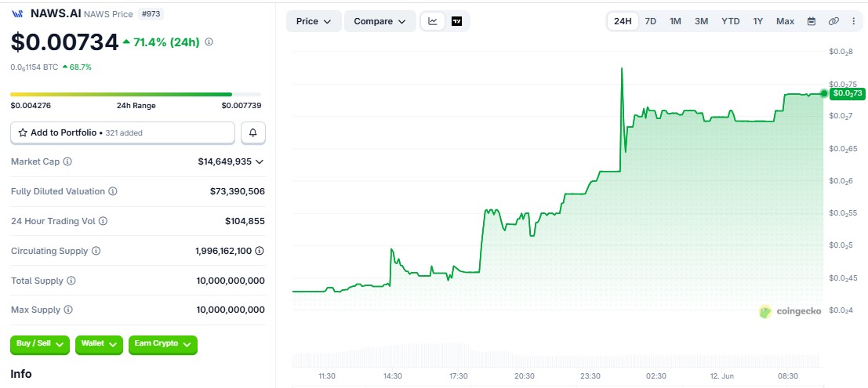
Task: Open the Earn Crypto dropdown
Action: tap(163, 344)
